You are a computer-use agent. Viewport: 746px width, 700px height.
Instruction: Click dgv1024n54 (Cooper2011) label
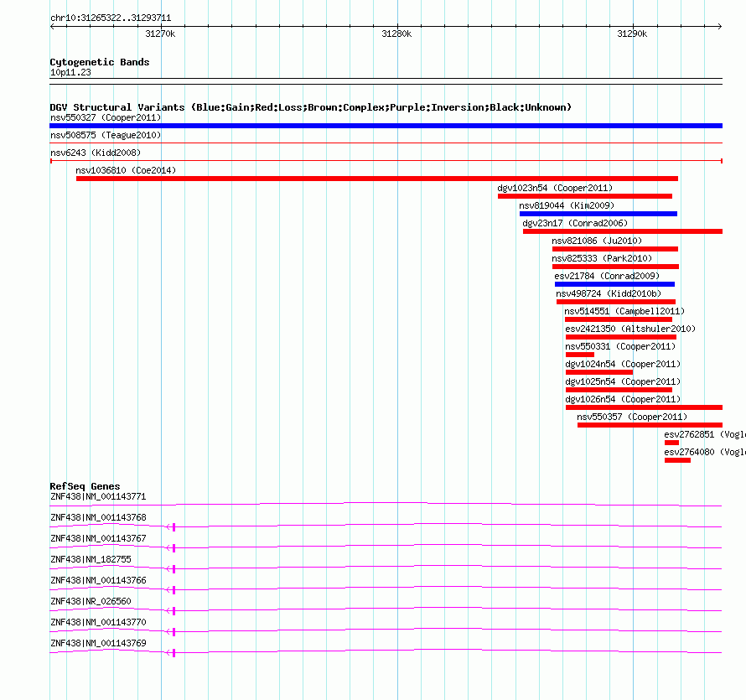click(623, 364)
